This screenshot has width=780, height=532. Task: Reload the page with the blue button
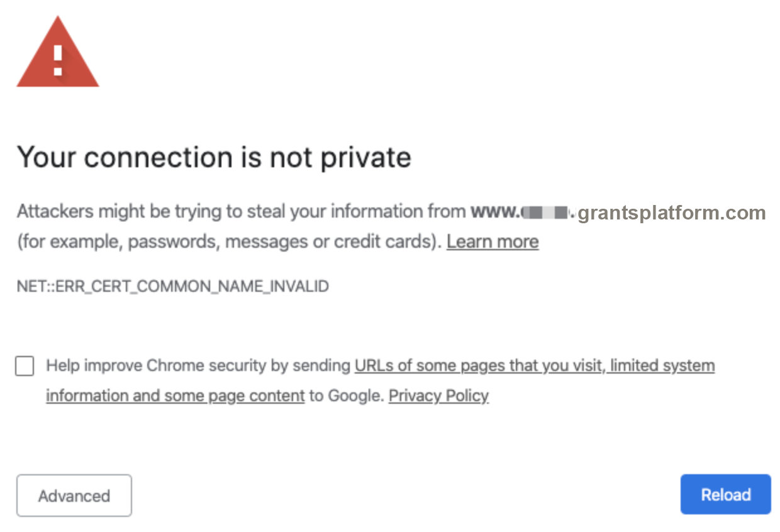pyautogui.click(x=726, y=495)
